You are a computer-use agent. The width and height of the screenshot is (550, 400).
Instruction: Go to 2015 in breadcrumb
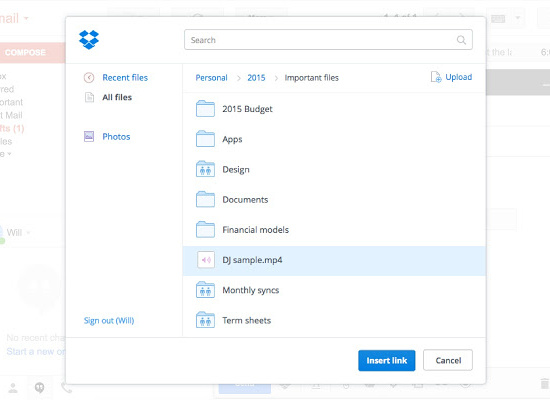click(x=256, y=78)
